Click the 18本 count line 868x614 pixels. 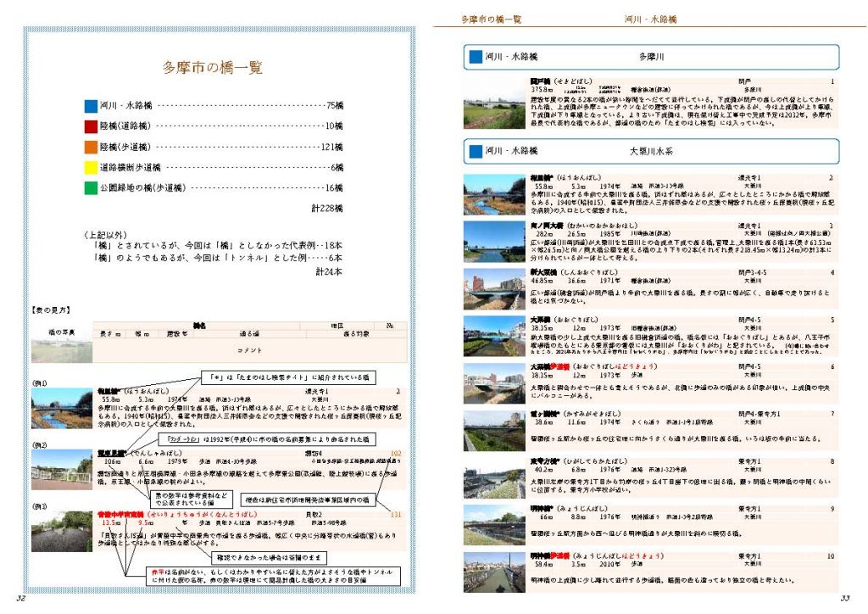(218, 245)
